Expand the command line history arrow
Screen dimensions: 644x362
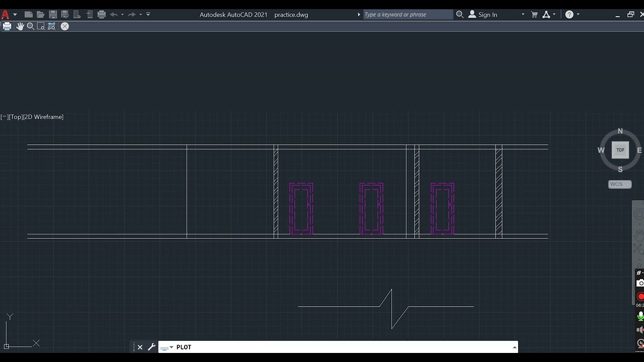click(x=514, y=347)
